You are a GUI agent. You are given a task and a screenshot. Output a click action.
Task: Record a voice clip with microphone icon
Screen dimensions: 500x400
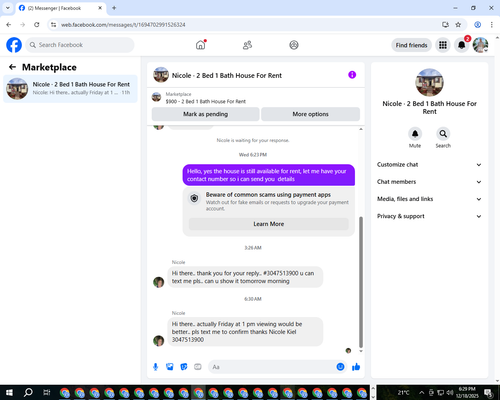point(155,367)
